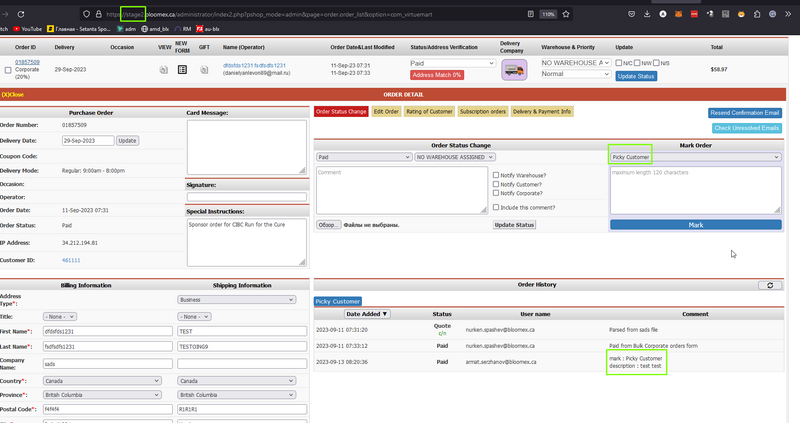Open the Setanta Sports bookmark

coord(79,29)
